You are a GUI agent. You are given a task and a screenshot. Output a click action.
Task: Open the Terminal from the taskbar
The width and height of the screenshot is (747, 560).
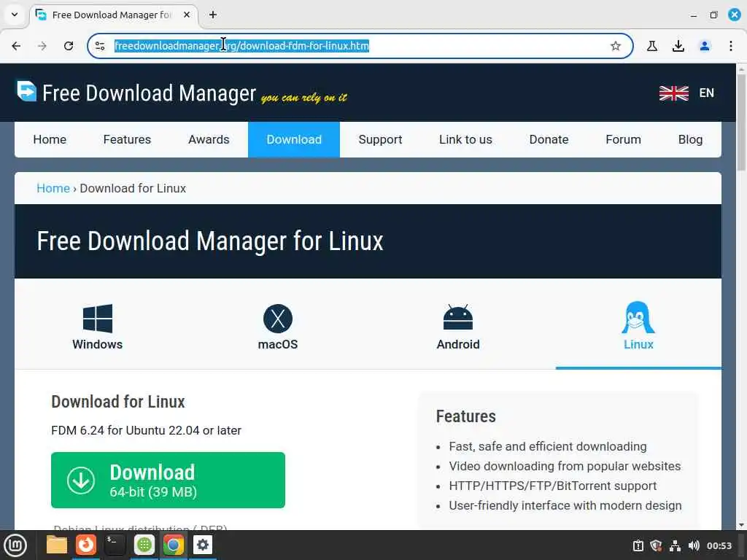tap(115, 545)
